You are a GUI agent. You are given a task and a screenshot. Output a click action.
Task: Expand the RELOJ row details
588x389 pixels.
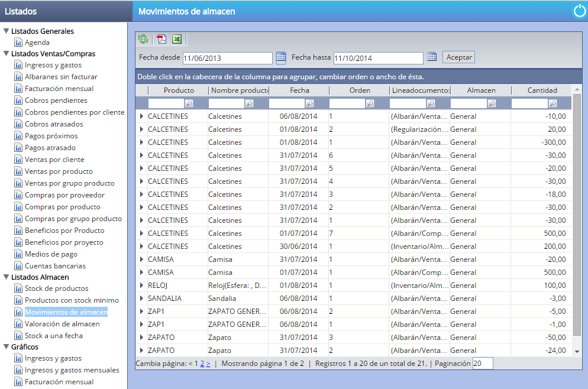141,286
